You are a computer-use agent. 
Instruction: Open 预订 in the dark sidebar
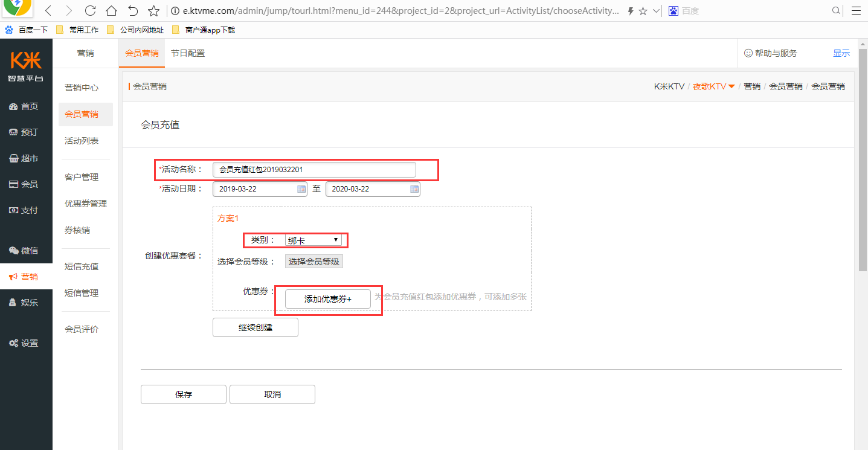[x=24, y=132]
